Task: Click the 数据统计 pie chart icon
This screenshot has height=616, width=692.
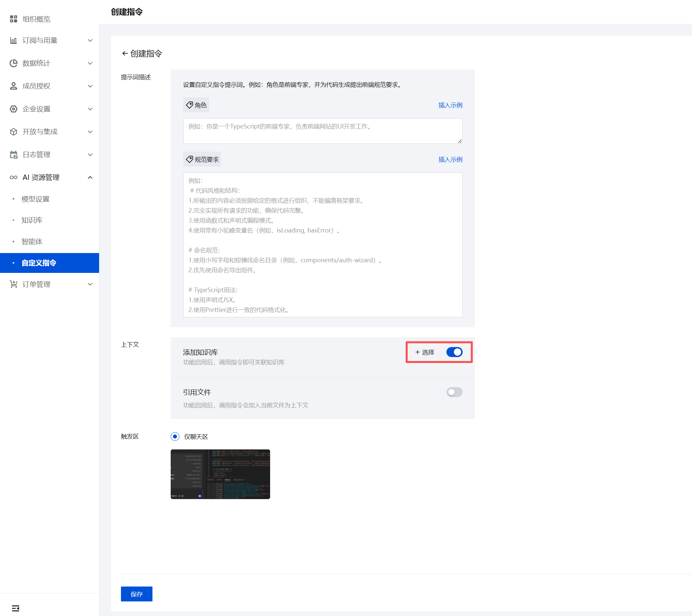Action: click(x=14, y=63)
